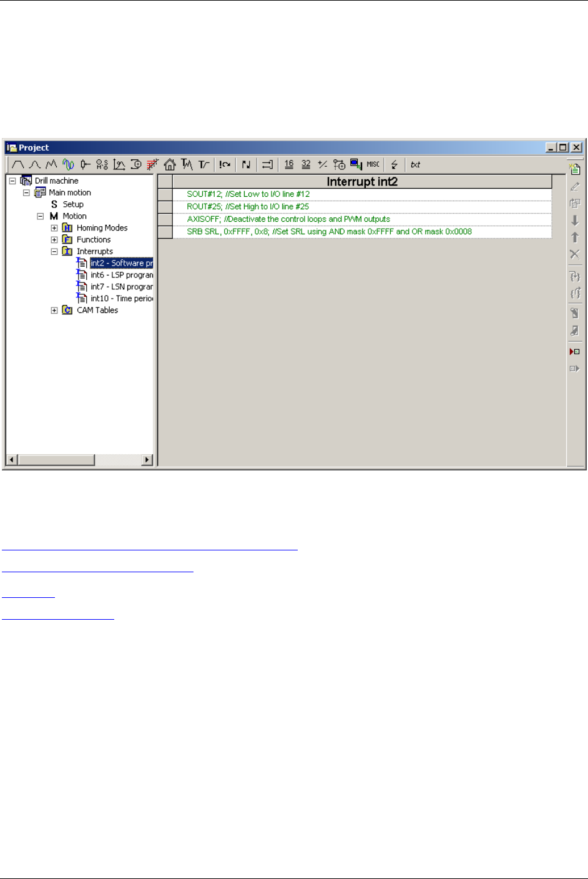
Task: Select the Homing Modes folder label
Action: (102, 228)
